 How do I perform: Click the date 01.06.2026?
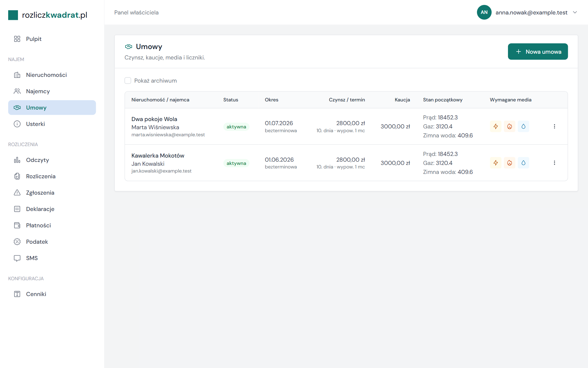click(x=279, y=160)
